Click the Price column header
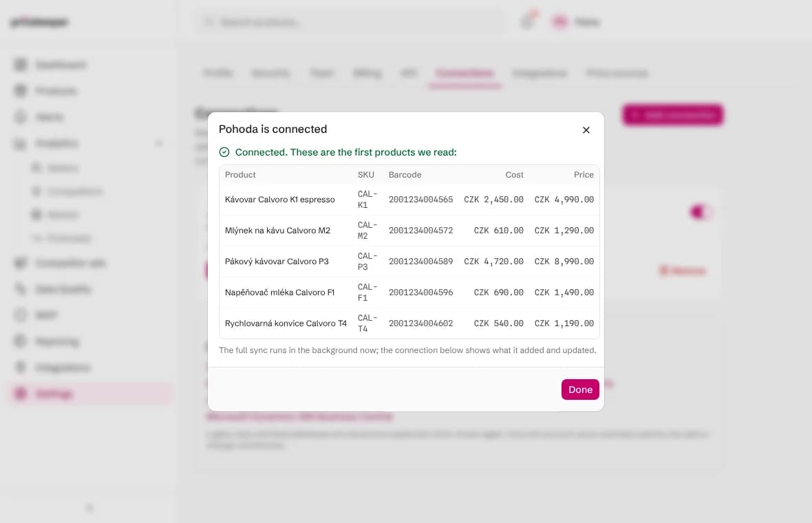 pyautogui.click(x=584, y=175)
